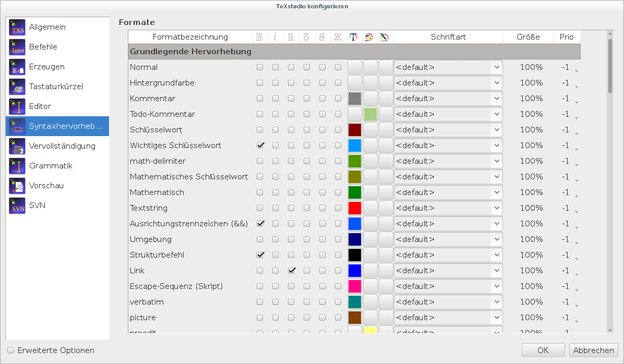Open Schriftart dropdown for Mathematisch
This screenshot has width=624, height=364.
click(x=448, y=192)
